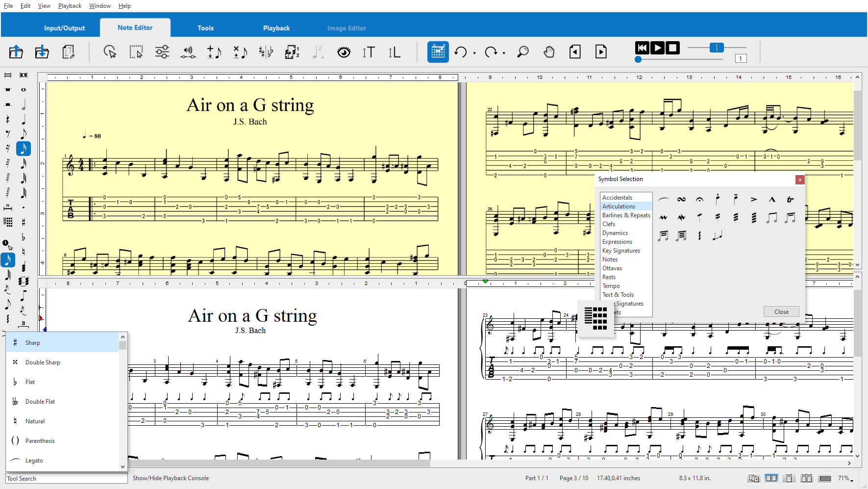The width and height of the screenshot is (868, 489).
Task: Pick the fermata articulation symbol
Action: 699,199
